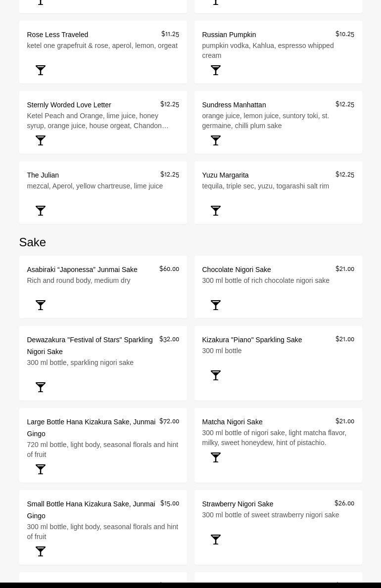Click glass icon under Small Bottle Hana Kizakura

click(41, 551)
